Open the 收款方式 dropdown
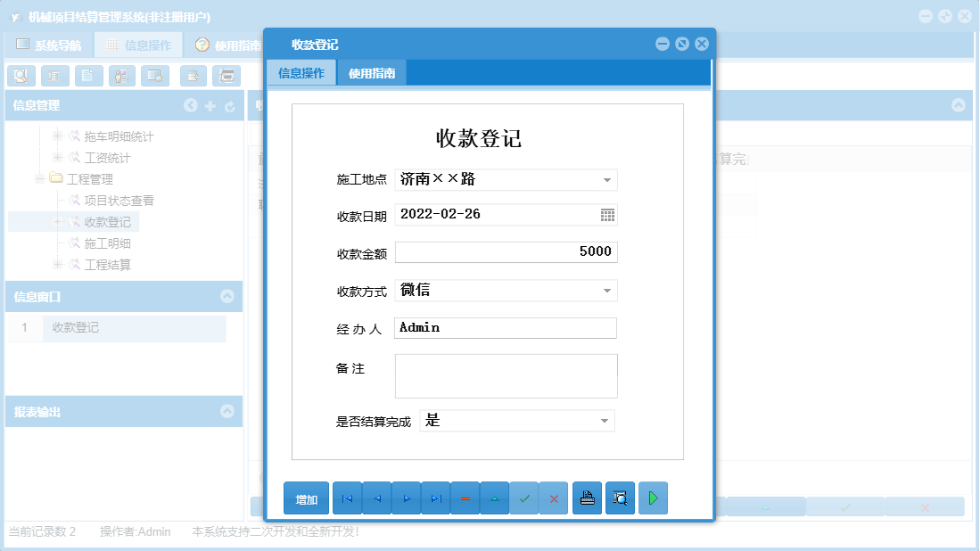This screenshot has width=980, height=551. coord(607,291)
